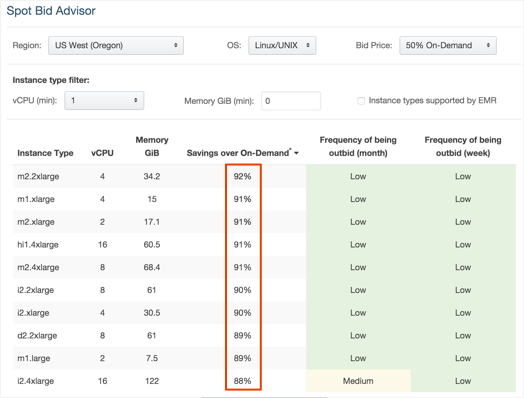Click the Memory GiB (min) input field
Viewport: 524px width, 398px height.
pyautogui.click(x=291, y=101)
